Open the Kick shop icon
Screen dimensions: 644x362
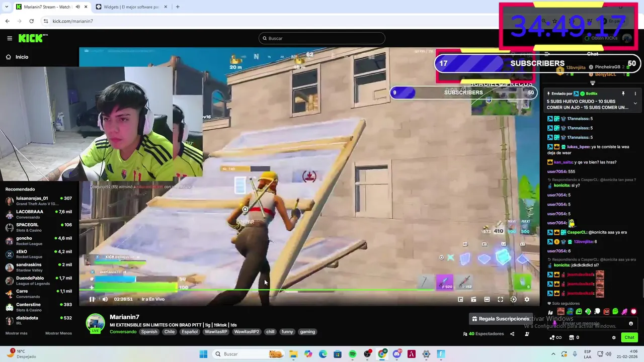click(x=571, y=338)
